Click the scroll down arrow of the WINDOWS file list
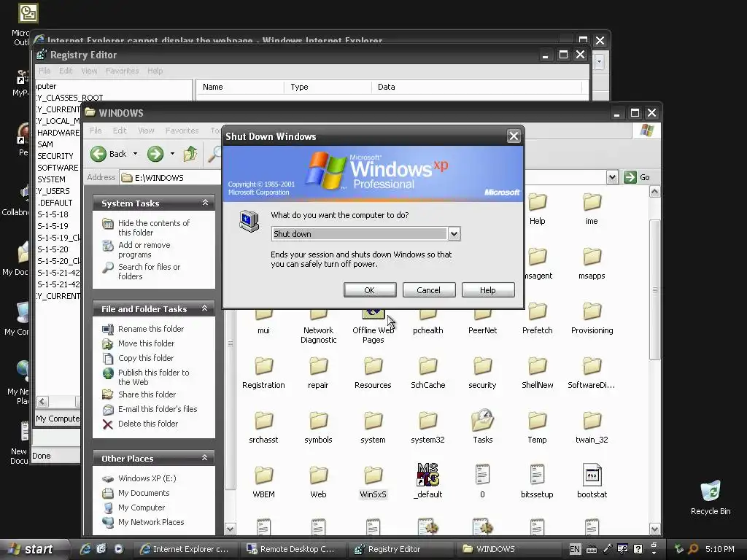 pyautogui.click(x=654, y=529)
